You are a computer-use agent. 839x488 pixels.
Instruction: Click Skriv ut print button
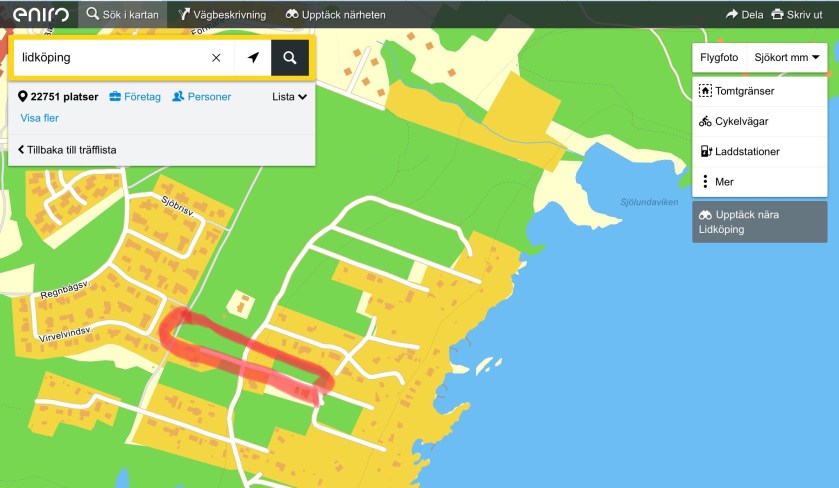804,14
